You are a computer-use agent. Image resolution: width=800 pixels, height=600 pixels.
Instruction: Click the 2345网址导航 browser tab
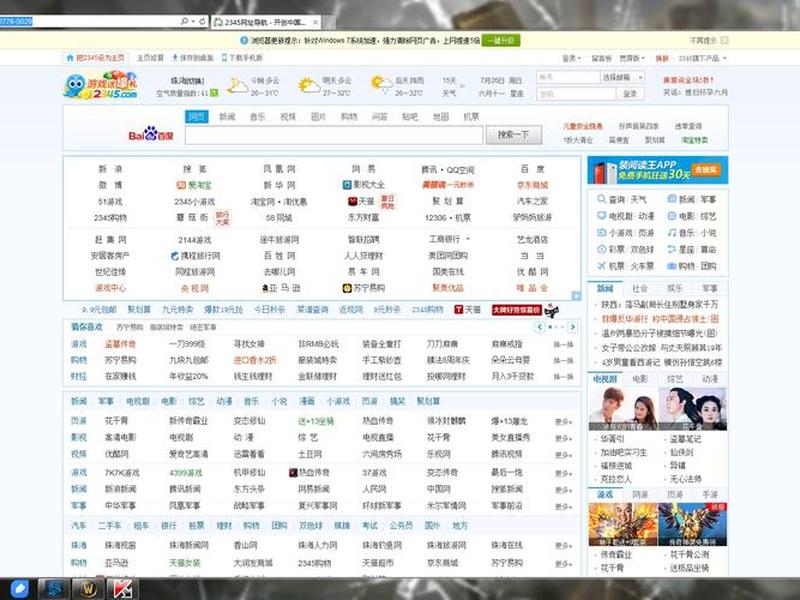click(x=265, y=22)
